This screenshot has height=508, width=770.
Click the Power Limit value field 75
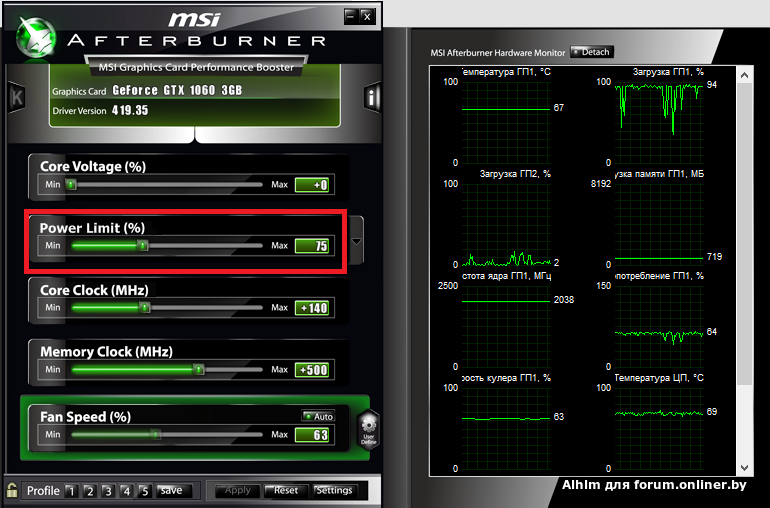click(x=312, y=246)
